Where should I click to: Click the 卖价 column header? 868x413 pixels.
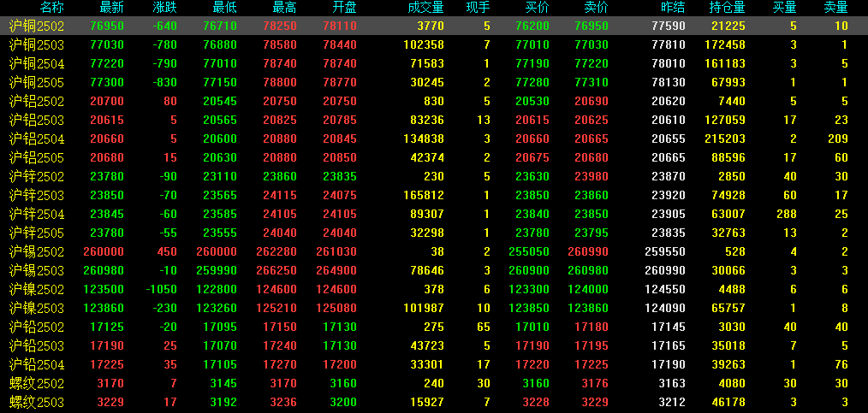coord(596,7)
